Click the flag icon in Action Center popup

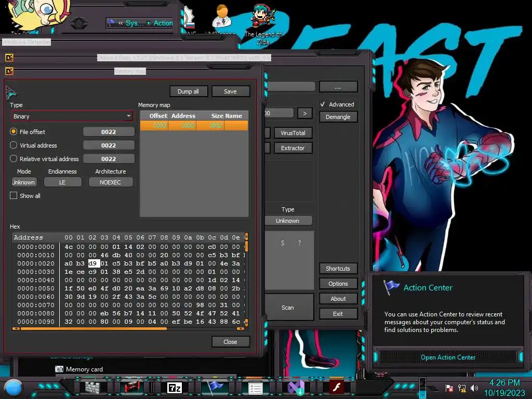[x=391, y=287]
